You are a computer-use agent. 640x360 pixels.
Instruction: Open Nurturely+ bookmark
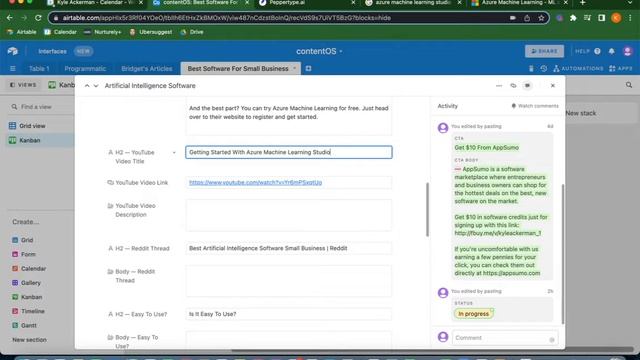click(x=103, y=32)
